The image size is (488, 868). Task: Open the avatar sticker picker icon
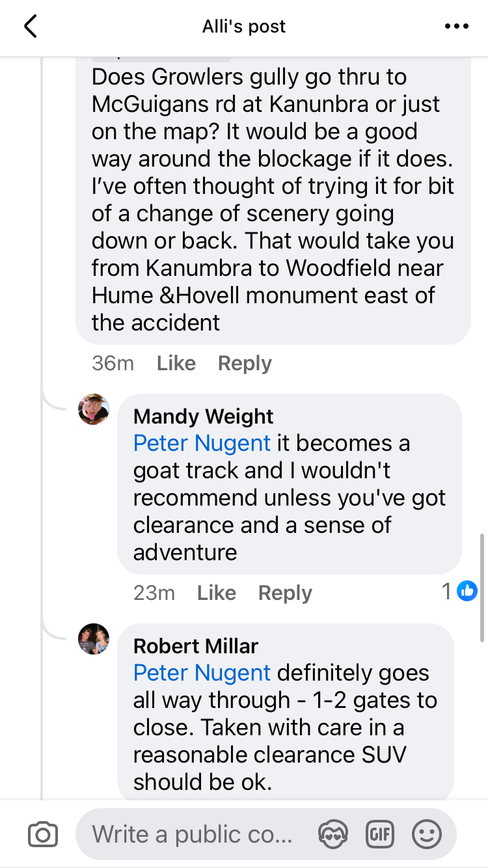click(332, 834)
